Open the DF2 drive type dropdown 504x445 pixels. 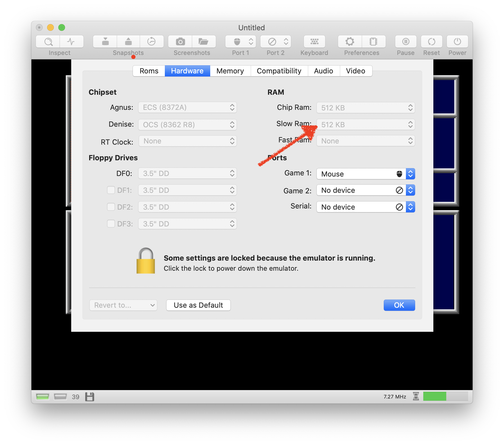[188, 207]
